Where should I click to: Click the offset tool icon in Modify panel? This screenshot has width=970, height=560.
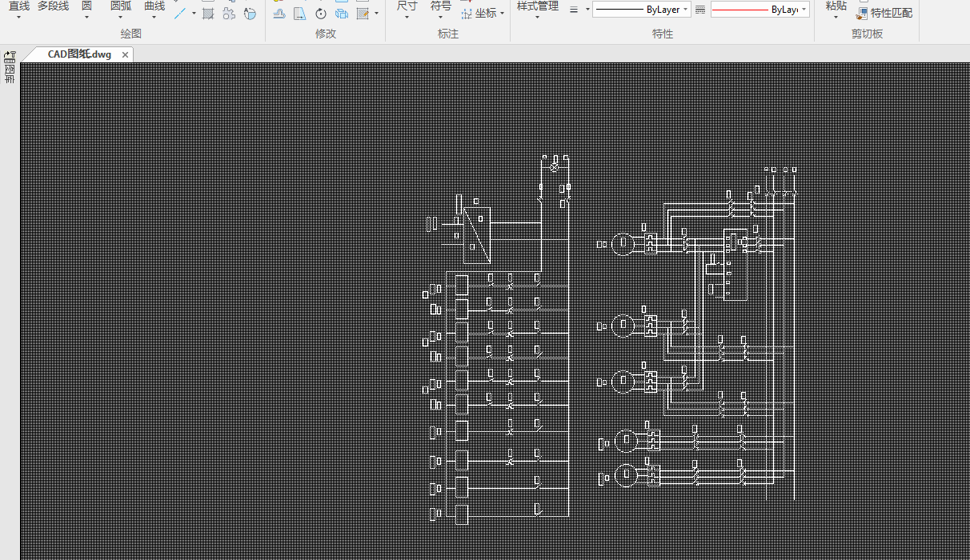tap(279, 14)
